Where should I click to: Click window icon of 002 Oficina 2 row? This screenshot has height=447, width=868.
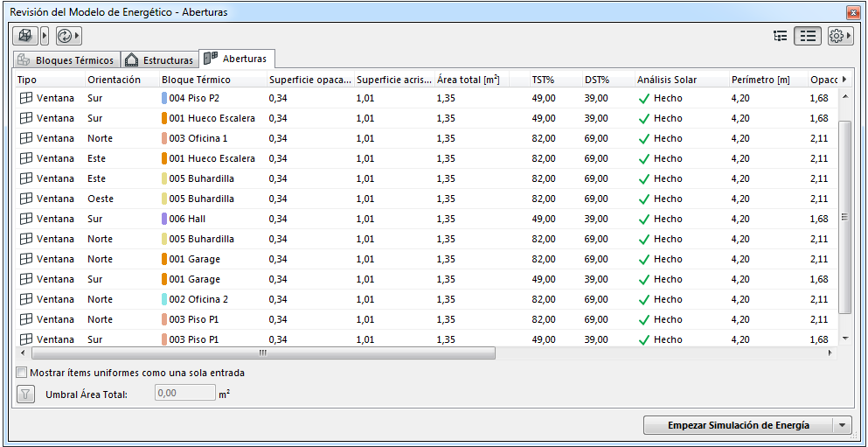point(25,299)
